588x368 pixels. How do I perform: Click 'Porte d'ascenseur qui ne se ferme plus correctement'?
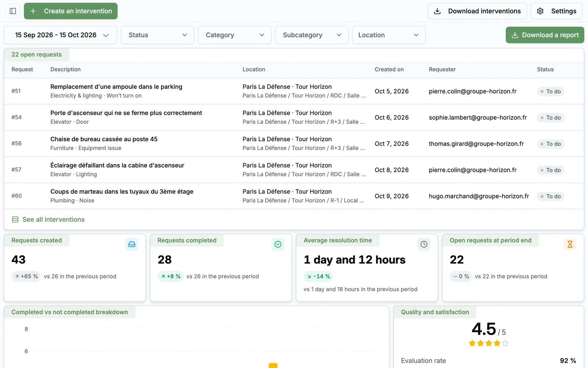tap(126, 113)
